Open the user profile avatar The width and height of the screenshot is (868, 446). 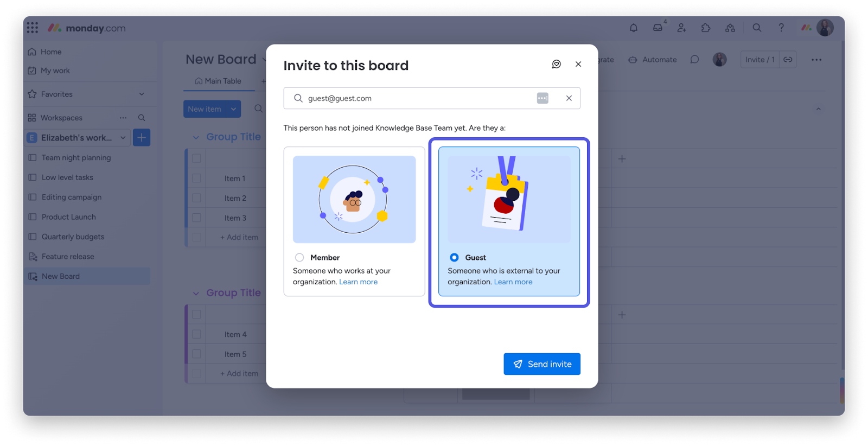pos(825,28)
